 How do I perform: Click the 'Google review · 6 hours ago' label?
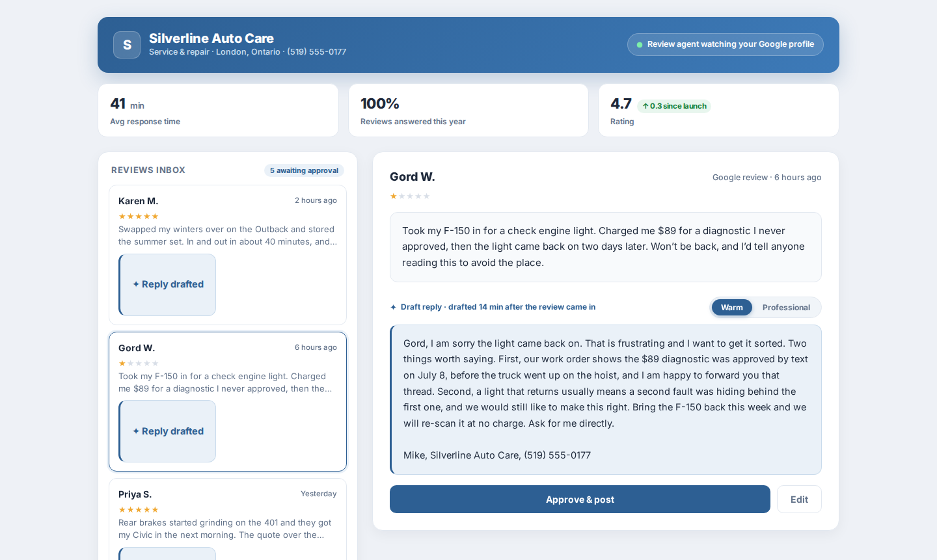(767, 178)
